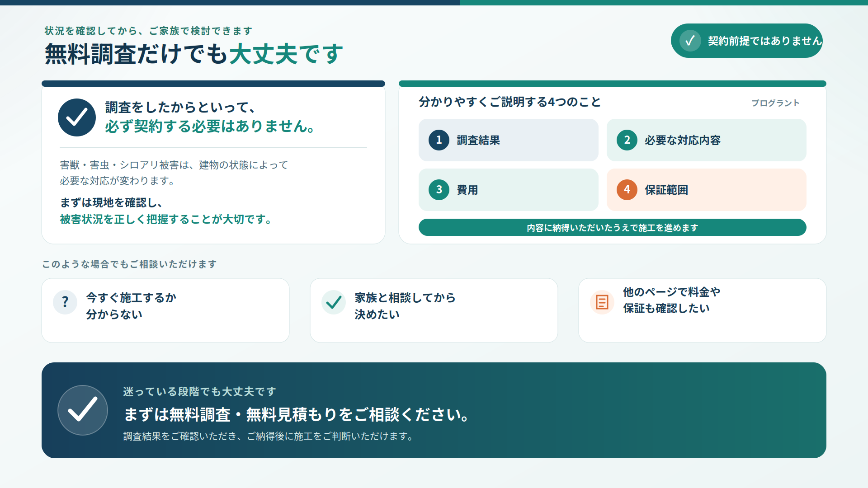The image size is (868, 488).
Task: Click the subtitle 状況を確認してから、ご家族で検討できます
Action: pos(148,31)
